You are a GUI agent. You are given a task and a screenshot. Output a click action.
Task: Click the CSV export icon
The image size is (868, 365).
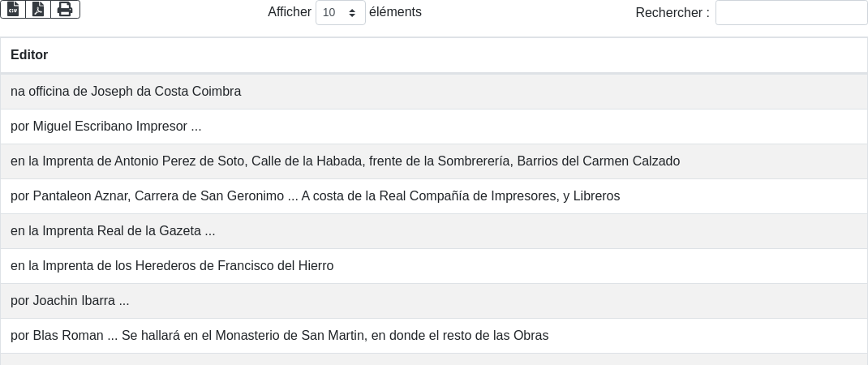(x=13, y=9)
